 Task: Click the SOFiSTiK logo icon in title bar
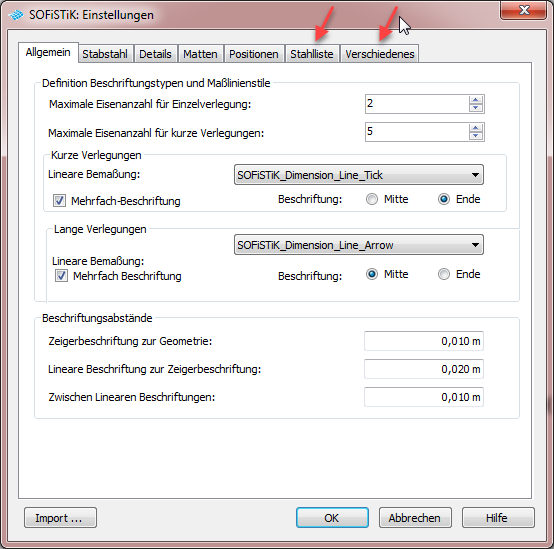(x=16, y=15)
